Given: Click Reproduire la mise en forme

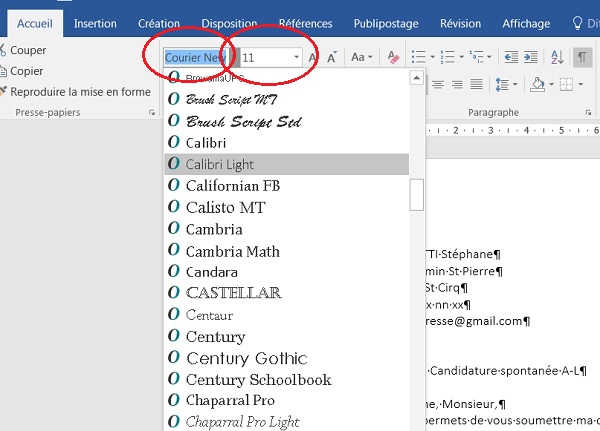Looking at the screenshot, I should coord(75,92).
